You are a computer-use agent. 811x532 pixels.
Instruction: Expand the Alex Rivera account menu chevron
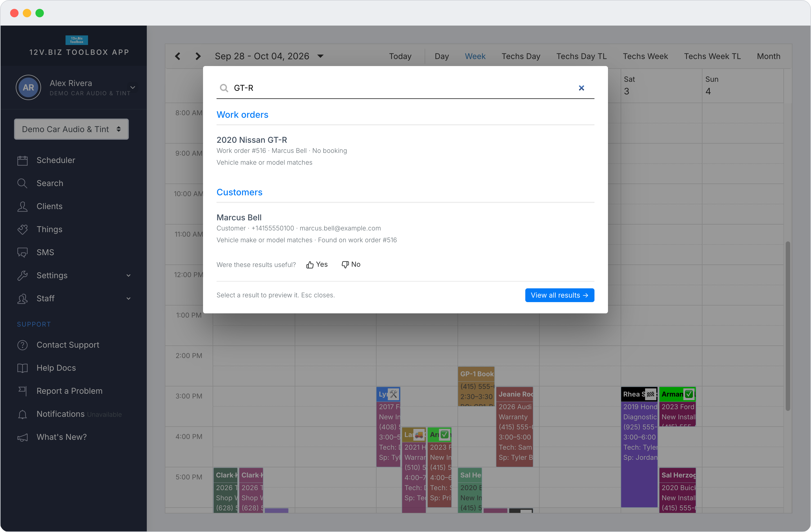(x=133, y=87)
